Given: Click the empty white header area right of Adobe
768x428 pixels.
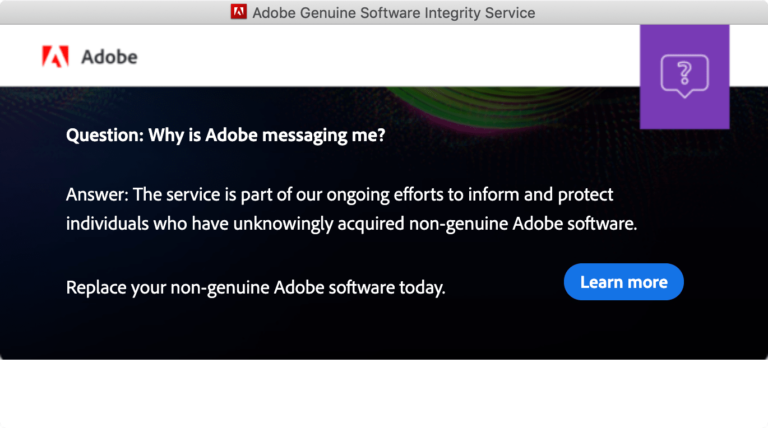Looking at the screenshot, I should pyautogui.click(x=400, y=56).
